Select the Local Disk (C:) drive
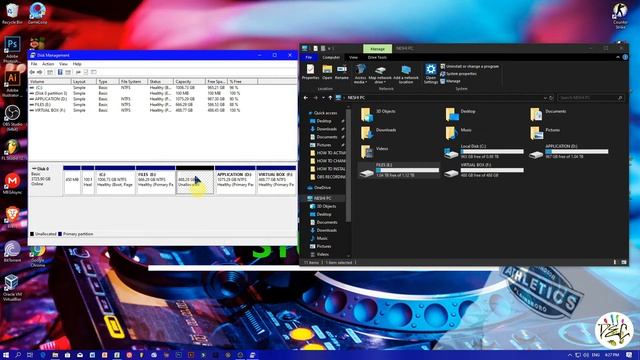 click(x=484, y=151)
